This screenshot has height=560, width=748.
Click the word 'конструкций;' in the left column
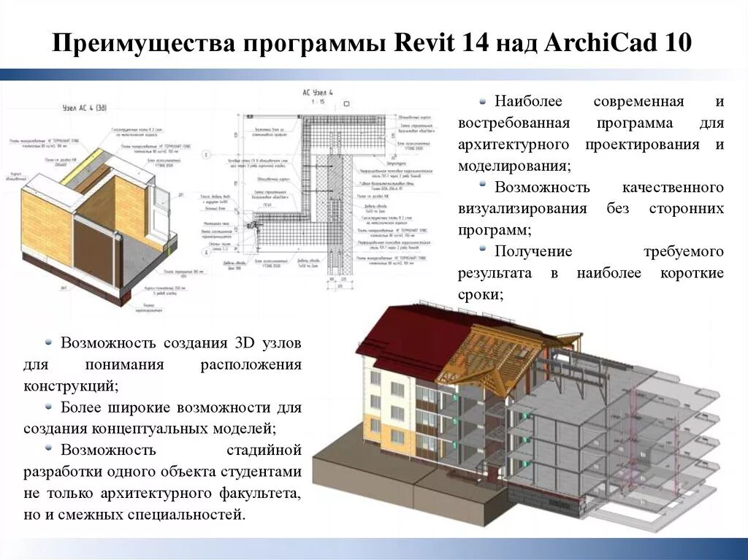pos(71,386)
